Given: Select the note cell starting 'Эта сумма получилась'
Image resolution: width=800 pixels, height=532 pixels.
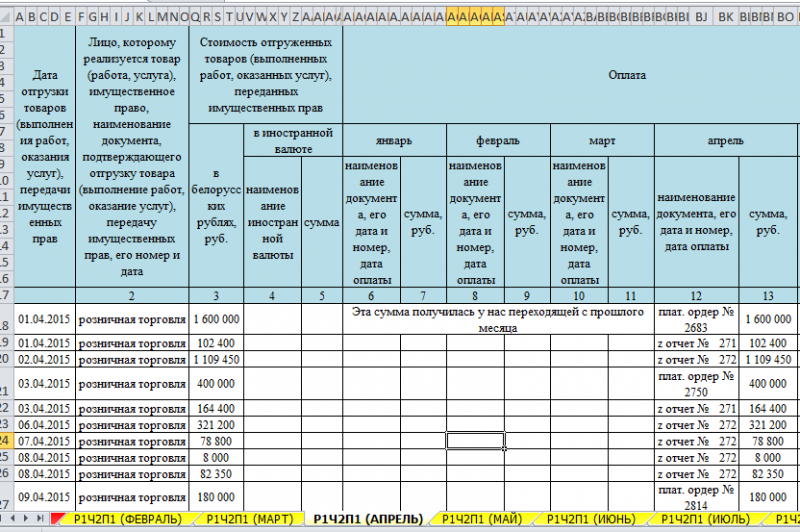Looking at the screenshot, I should [497, 319].
